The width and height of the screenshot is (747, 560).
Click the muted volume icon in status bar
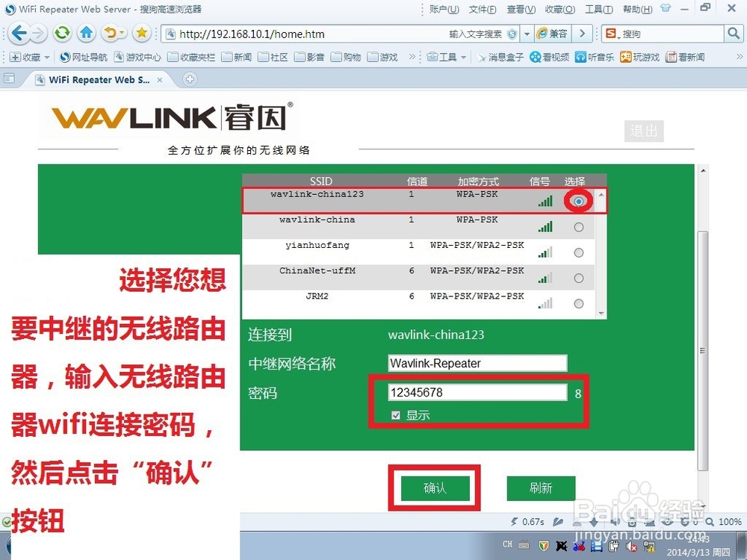click(x=615, y=522)
